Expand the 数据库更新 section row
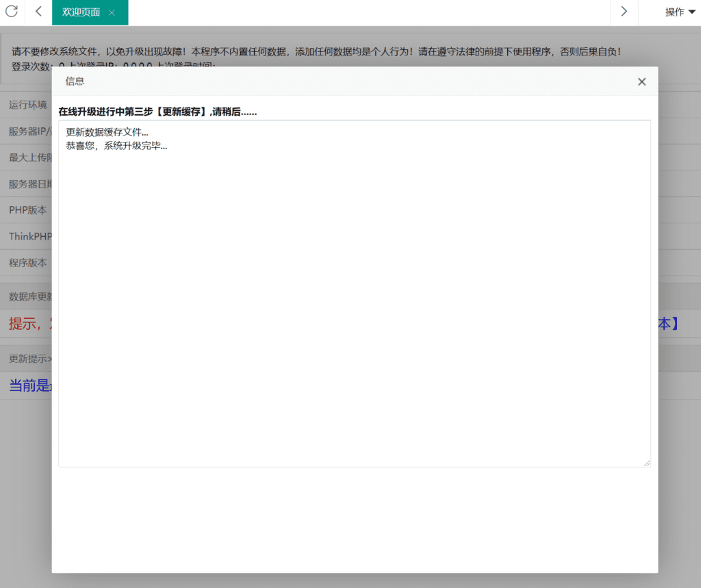 (30, 296)
